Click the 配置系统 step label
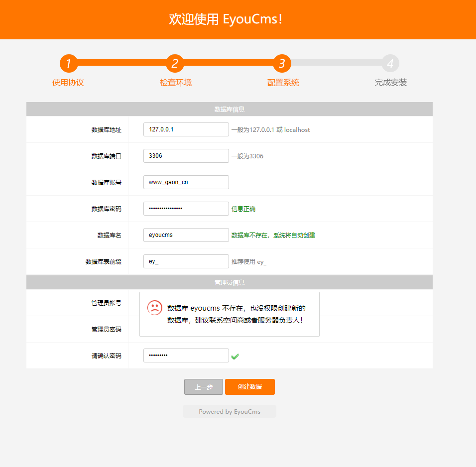This screenshot has height=467, width=476. [x=283, y=83]
